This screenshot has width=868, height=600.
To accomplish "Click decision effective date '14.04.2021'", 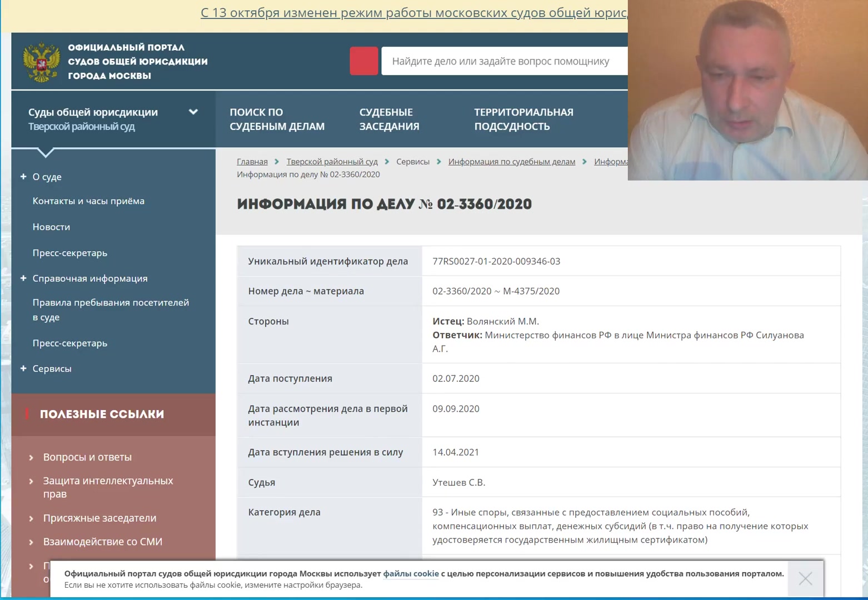I will [456, 452].
